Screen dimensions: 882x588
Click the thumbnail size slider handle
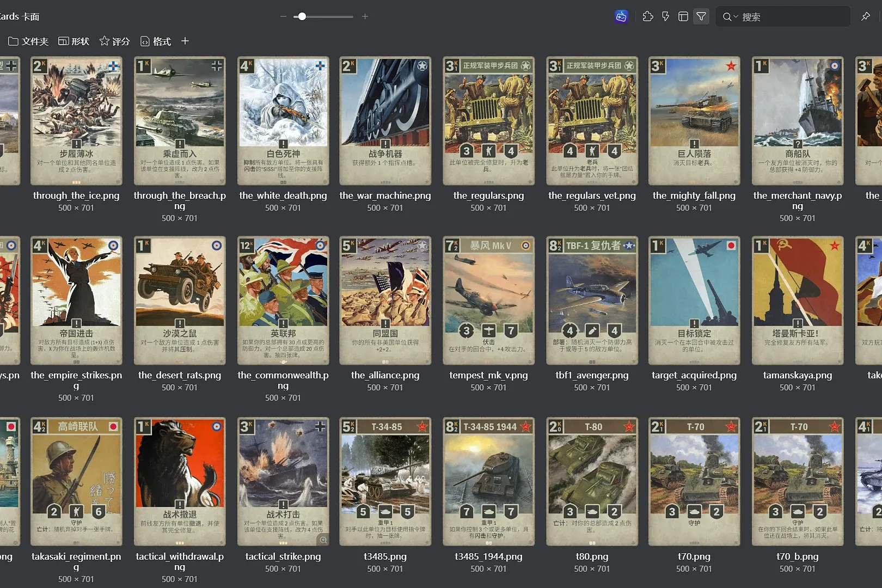pyautogui.click(x=302, y=17)
